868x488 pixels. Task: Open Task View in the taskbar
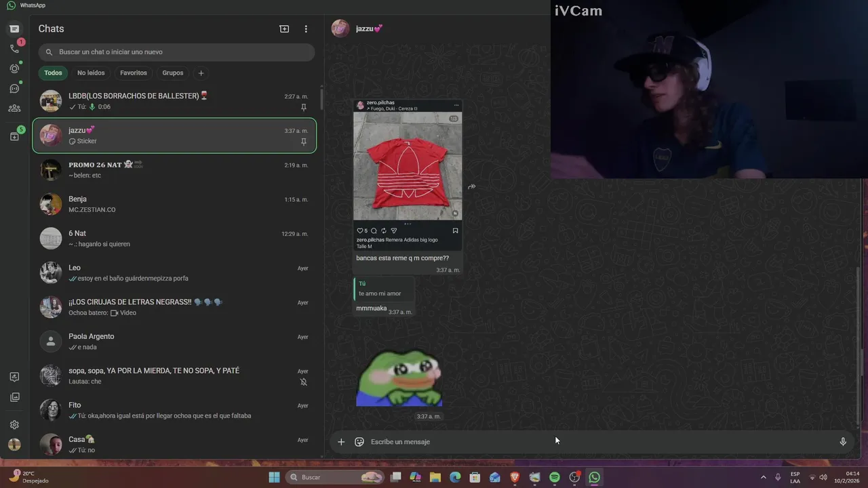396,477
